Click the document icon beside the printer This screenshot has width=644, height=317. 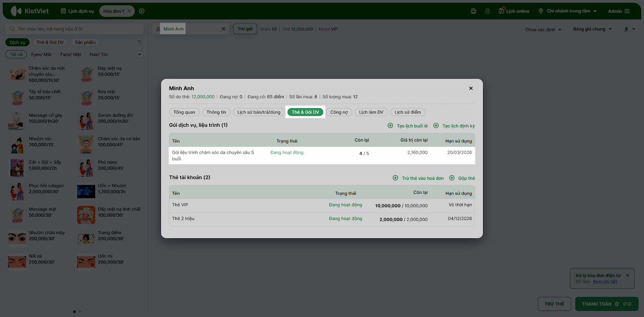click(487, 11)
